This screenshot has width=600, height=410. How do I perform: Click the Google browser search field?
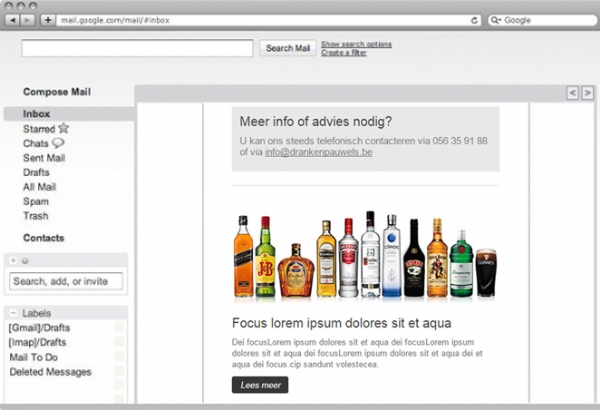pyautogui.click(x=543, y=20)
